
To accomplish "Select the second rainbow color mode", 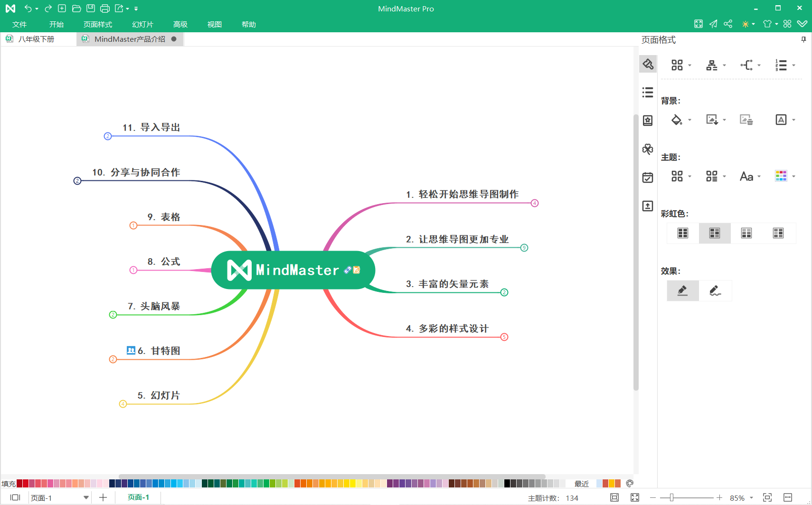I will tap(715, 233).
